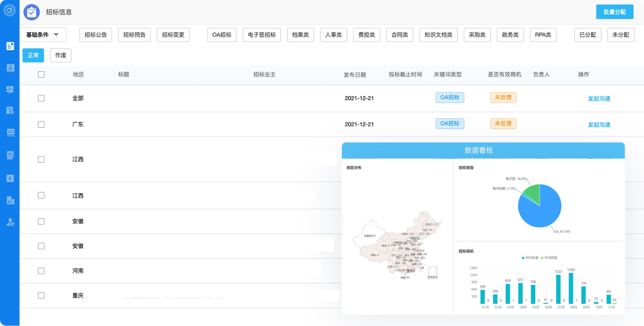Viewport: 644px width, 326px height.
Task: Click the 数据看板 panel title bar
Action: 483,151
